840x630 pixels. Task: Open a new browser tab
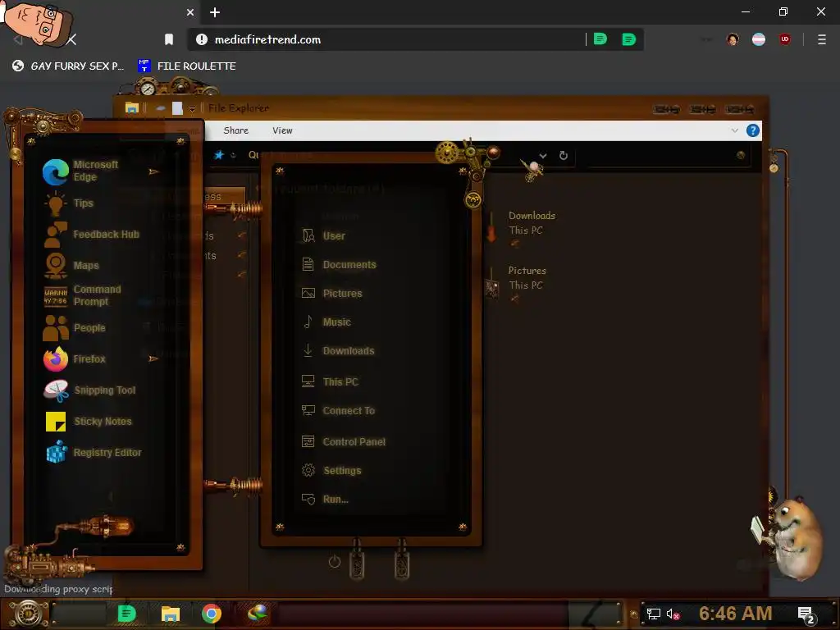(215, 12)
